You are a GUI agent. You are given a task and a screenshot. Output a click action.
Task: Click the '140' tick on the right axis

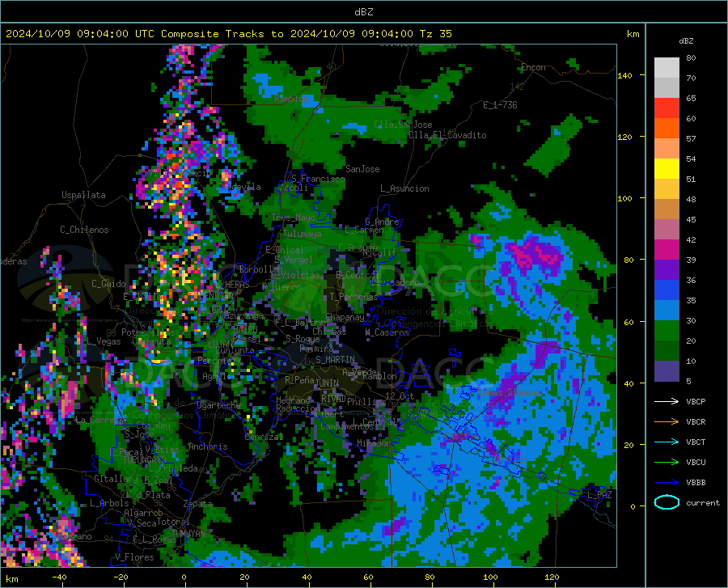tap(624, 75)
